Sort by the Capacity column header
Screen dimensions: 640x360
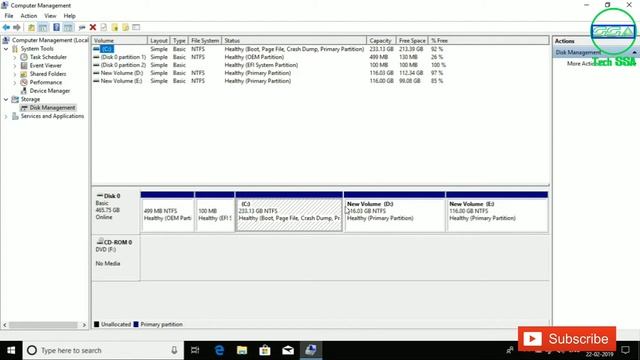380,40
